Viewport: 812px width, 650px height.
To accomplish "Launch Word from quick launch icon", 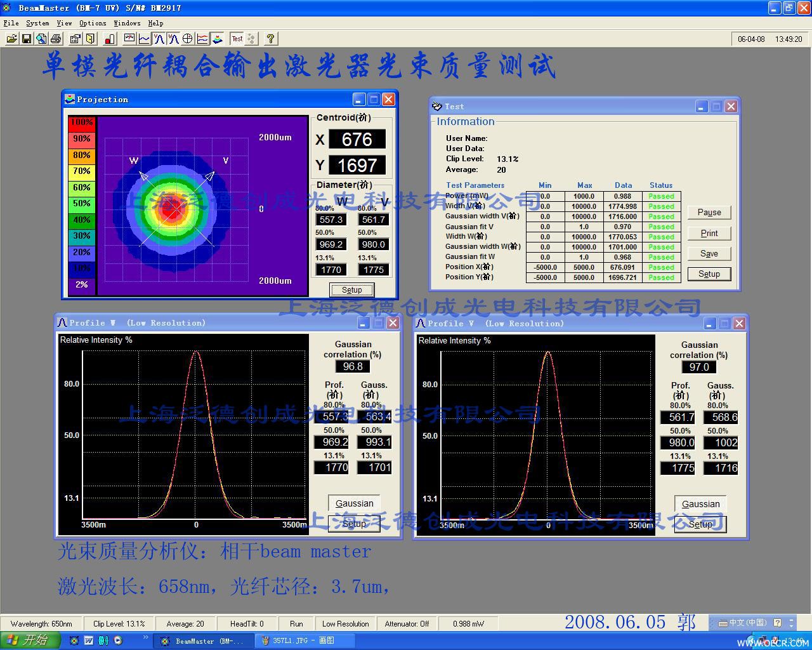I will (89, 641).
